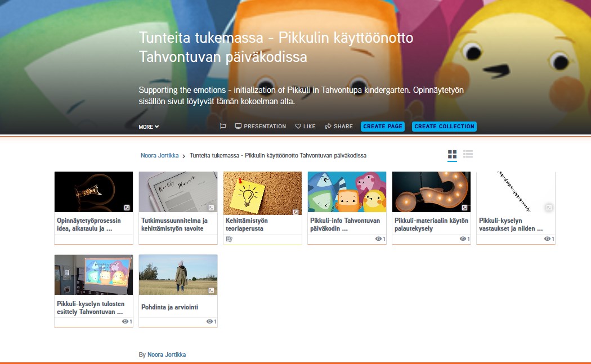Start the Presentation mode
This screenshot has height=364, width=591.
(261, 126)
